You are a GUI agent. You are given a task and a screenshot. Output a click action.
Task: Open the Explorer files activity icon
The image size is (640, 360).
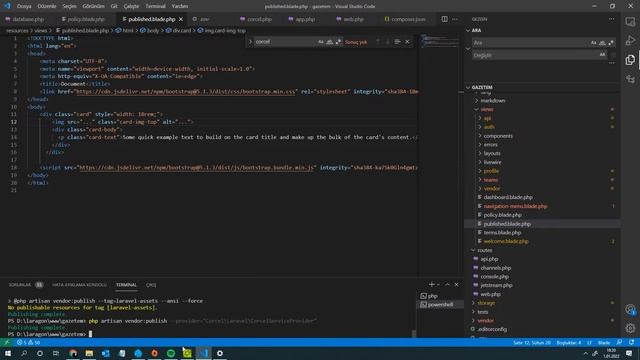630,60
